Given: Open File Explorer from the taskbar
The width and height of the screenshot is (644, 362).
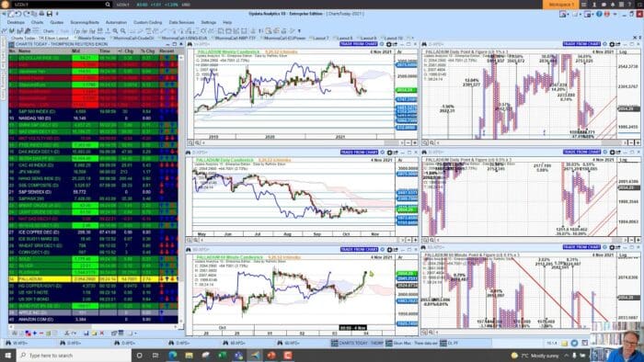Looking at the screenshot, I should (189, 355).
